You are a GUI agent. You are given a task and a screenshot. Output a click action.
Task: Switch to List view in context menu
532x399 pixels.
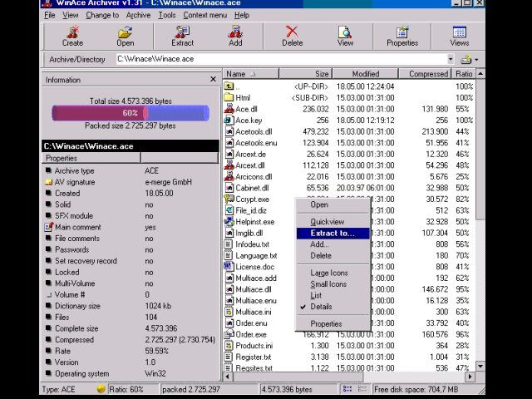[x=332, y=295]
